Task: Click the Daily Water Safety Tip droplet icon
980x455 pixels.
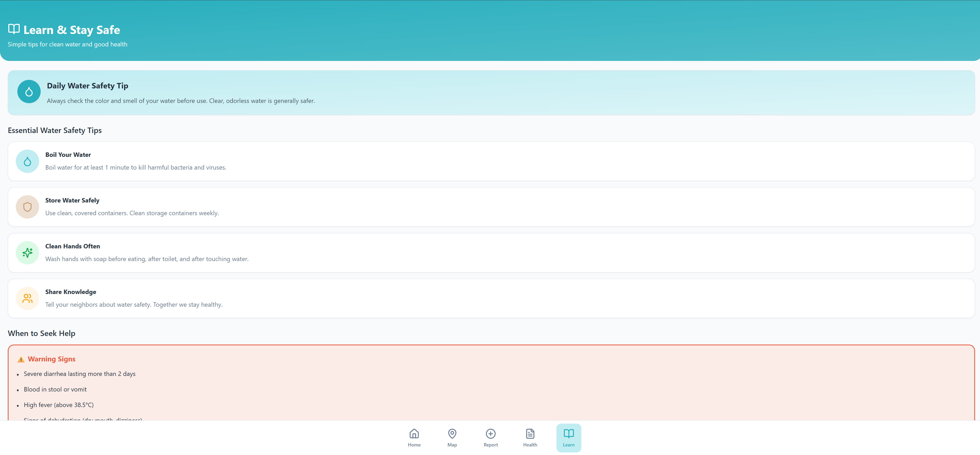Action: coord(29,91)
